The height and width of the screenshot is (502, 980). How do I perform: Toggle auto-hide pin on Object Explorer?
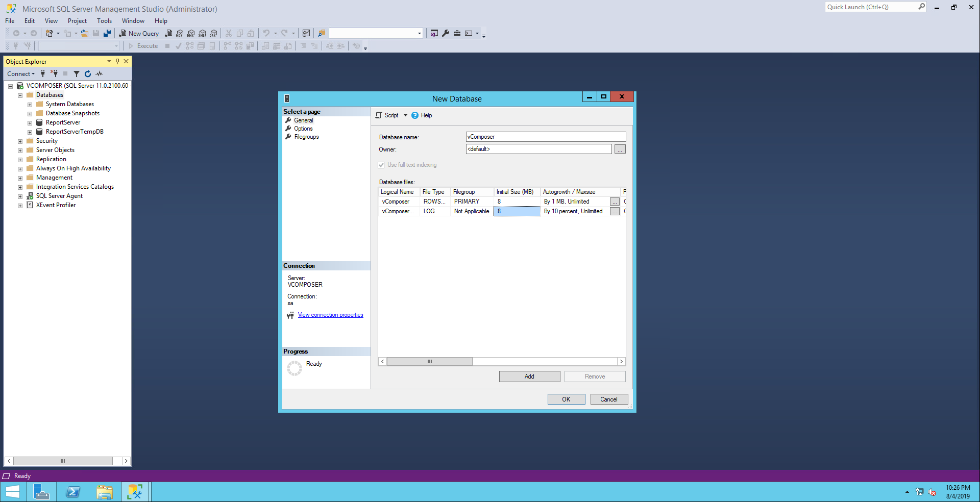click(117, 61)
